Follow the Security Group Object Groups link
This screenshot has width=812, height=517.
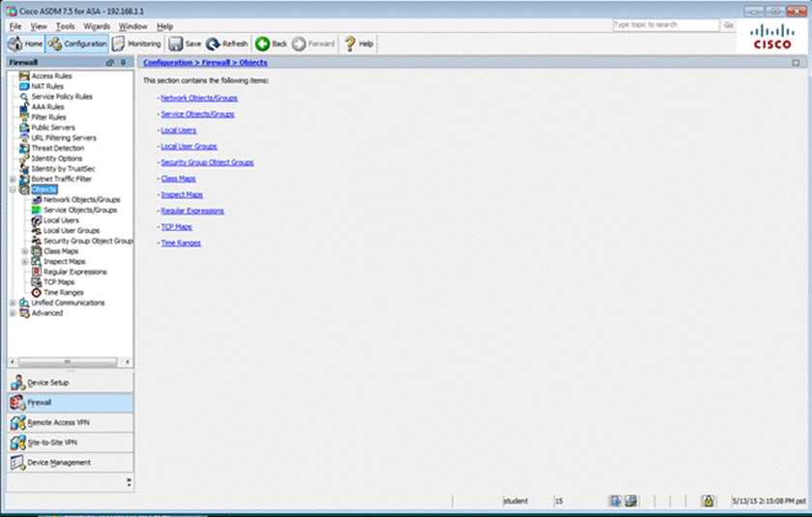pos(207,162)
